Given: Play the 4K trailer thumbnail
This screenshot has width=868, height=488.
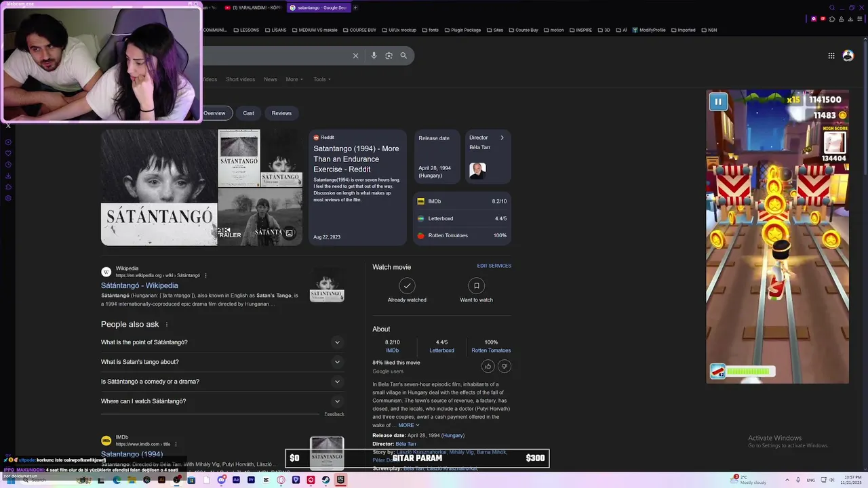Looking at the screenshot, I should pos(260,217).
